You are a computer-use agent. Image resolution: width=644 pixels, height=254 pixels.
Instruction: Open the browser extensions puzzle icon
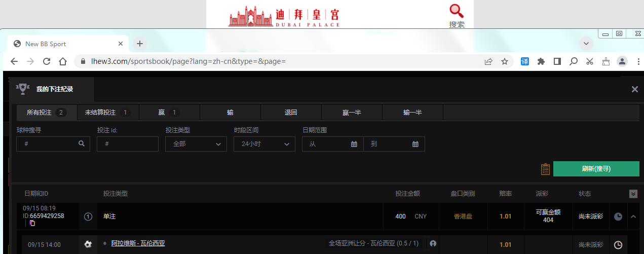pyautogui.click(x=541, y=61)
